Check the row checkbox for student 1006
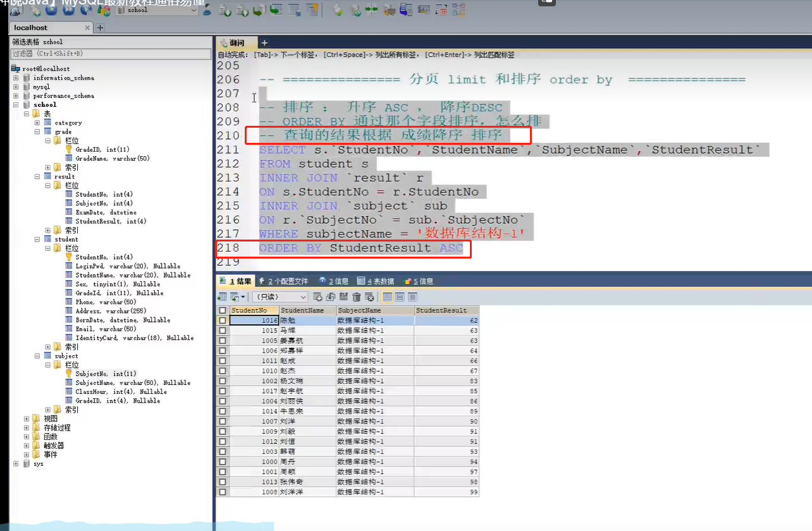 [222, 351]
